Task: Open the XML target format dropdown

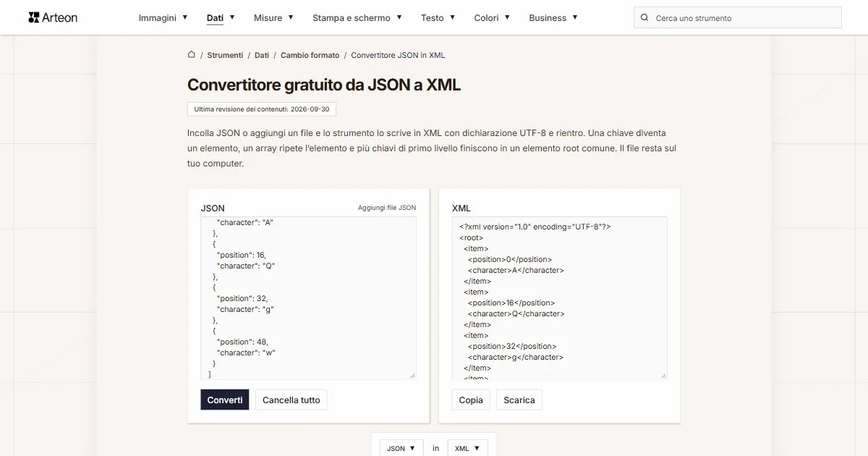Action: tap(467, 448)
